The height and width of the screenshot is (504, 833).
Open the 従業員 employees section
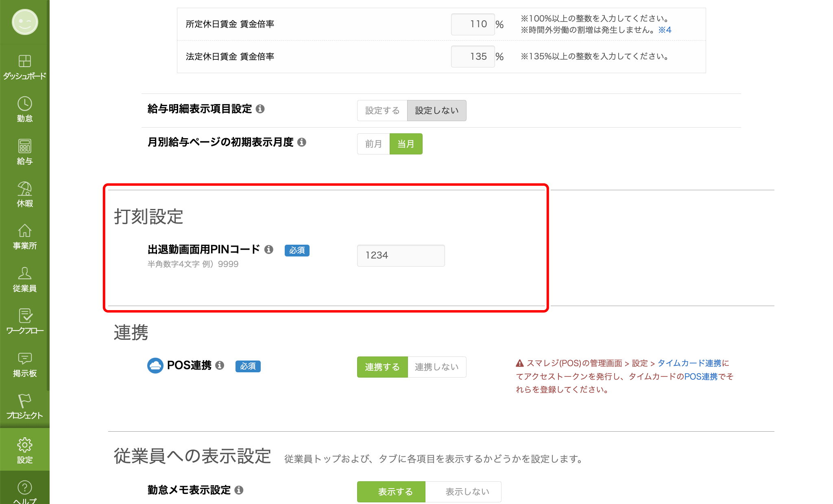[24, 279]
